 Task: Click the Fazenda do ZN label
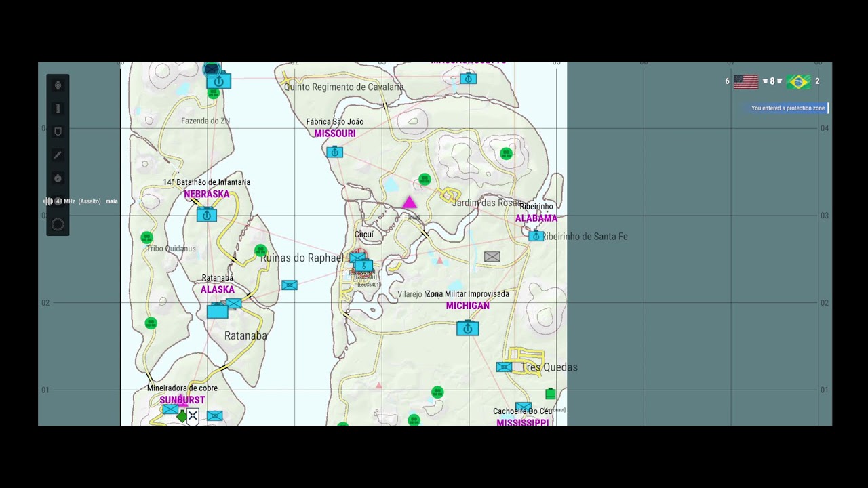[x=205, y=121]
